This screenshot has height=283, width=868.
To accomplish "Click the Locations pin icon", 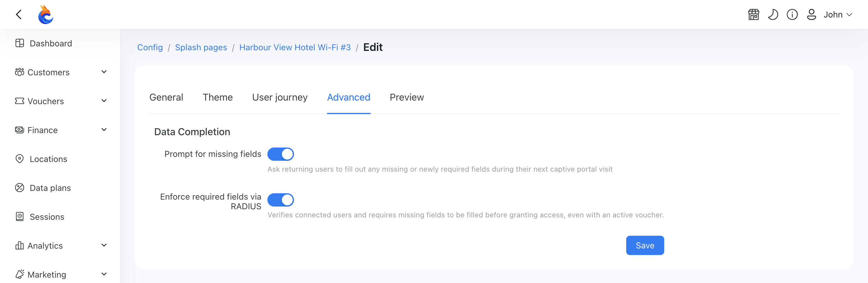I will point(20,159).
